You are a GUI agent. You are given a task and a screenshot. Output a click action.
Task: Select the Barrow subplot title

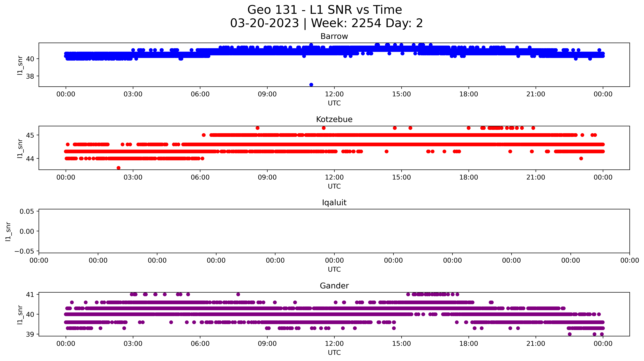334,36
